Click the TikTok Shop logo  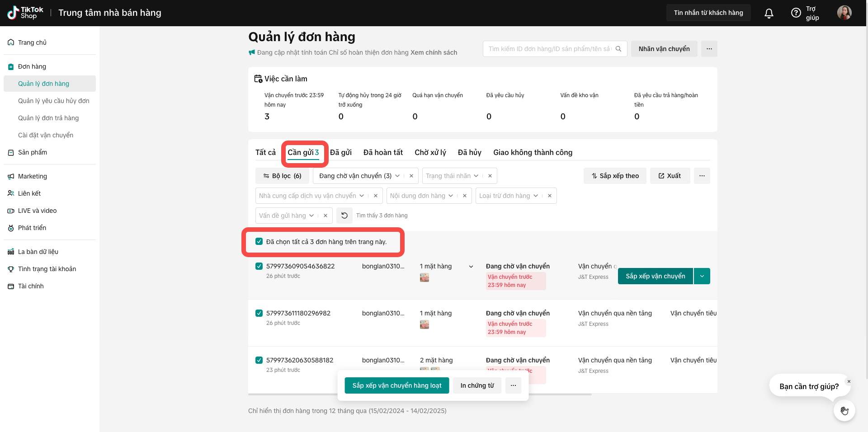[x=25, y=13]
